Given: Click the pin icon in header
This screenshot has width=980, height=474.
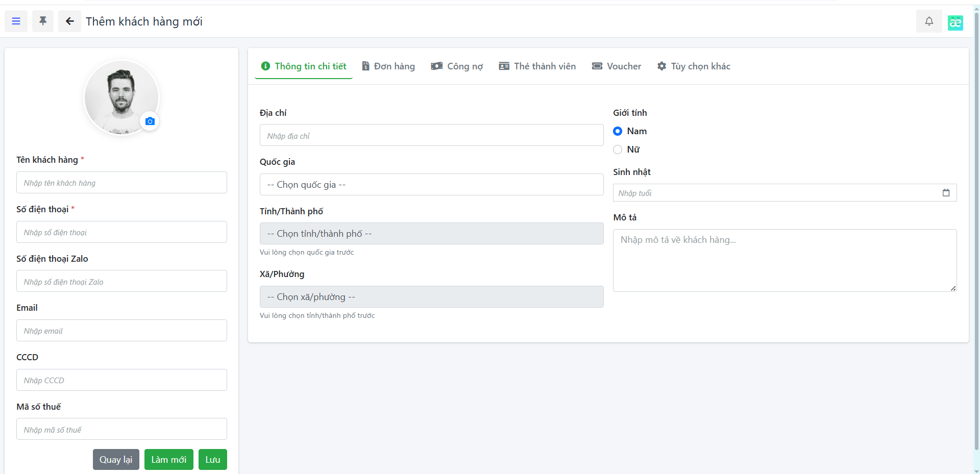Looking at the screenshot, I should coord(43,21).
